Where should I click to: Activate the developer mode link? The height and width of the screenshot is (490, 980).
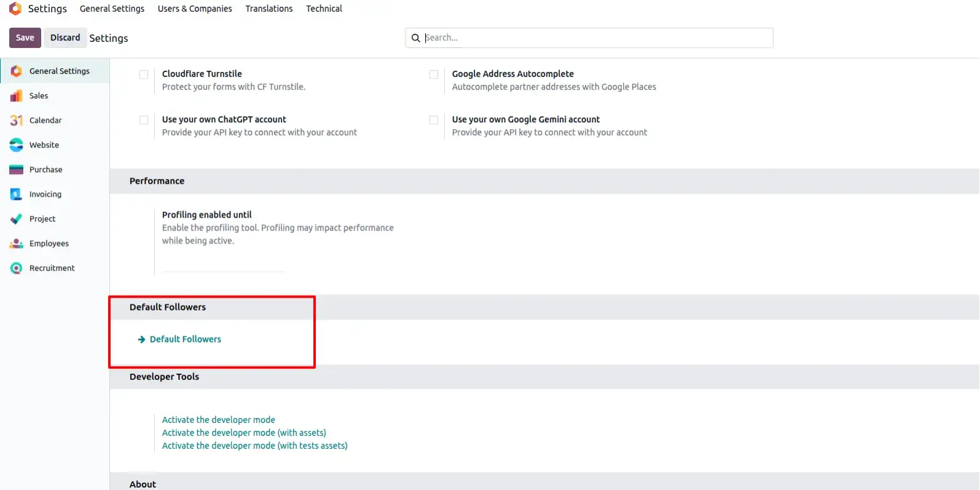point(219,420)
